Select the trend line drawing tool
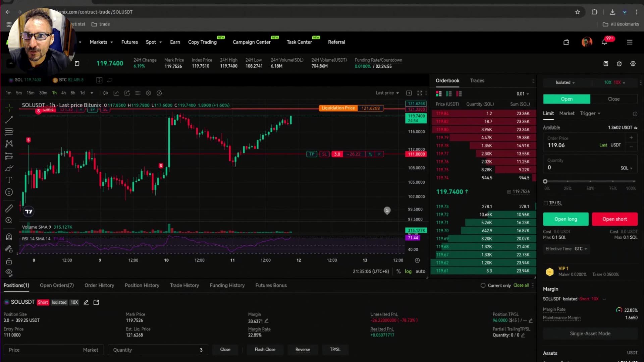The width and height of the screenshot is (644, 362). pyautogui.click(x=9, y=120)
